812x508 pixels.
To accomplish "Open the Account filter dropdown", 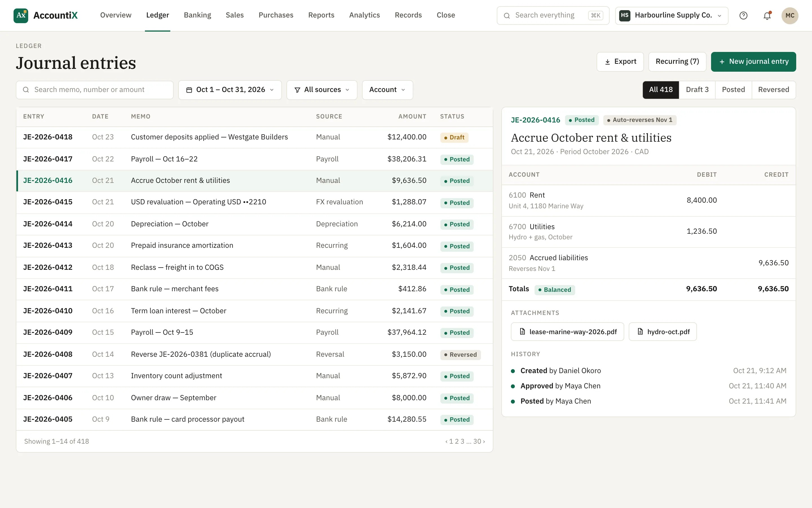I will 387,90.
